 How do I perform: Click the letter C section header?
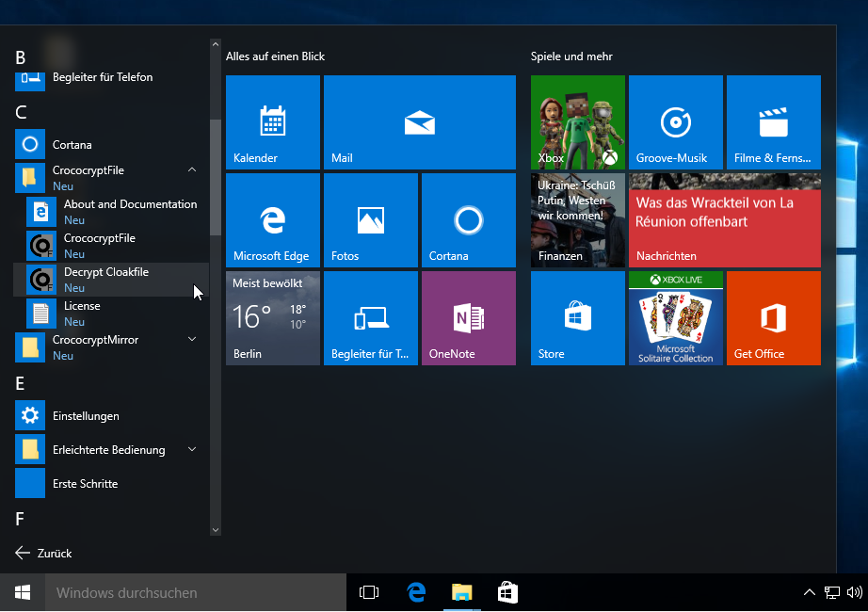(21, 112)
